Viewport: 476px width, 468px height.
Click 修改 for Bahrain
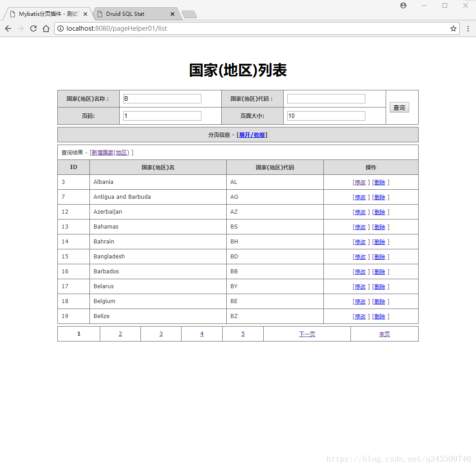[360, 242]
